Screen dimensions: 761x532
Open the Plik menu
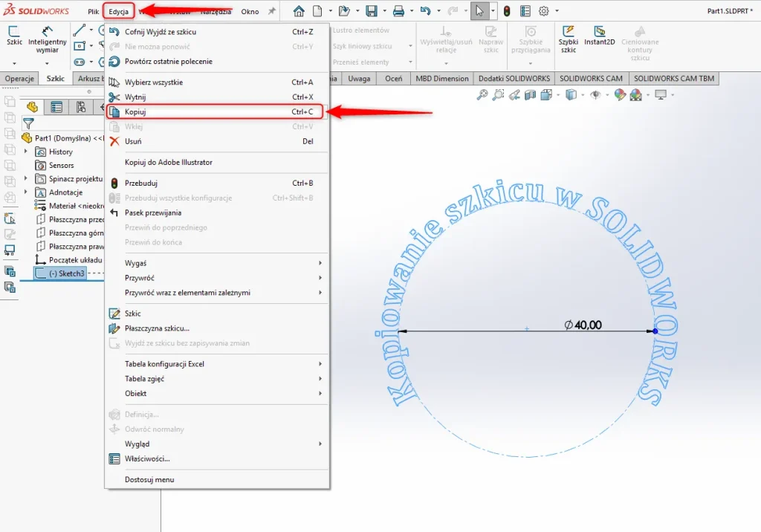(x=93, y=11)
